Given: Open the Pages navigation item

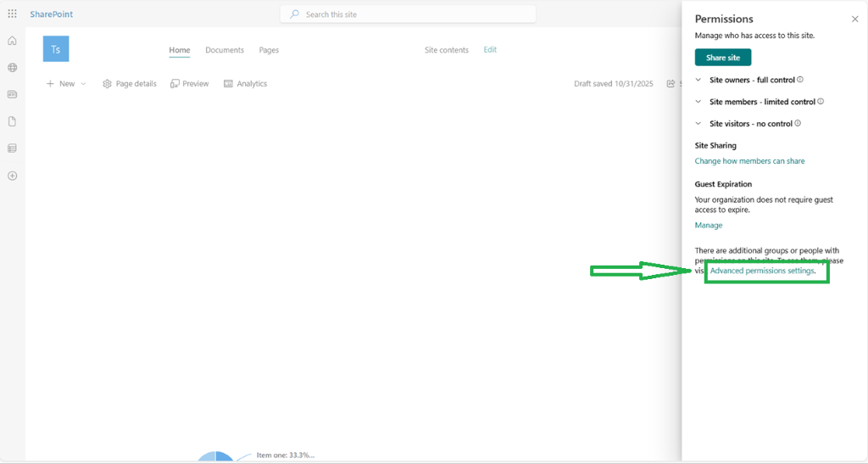Looking at the screenshot, I should 269,50.
